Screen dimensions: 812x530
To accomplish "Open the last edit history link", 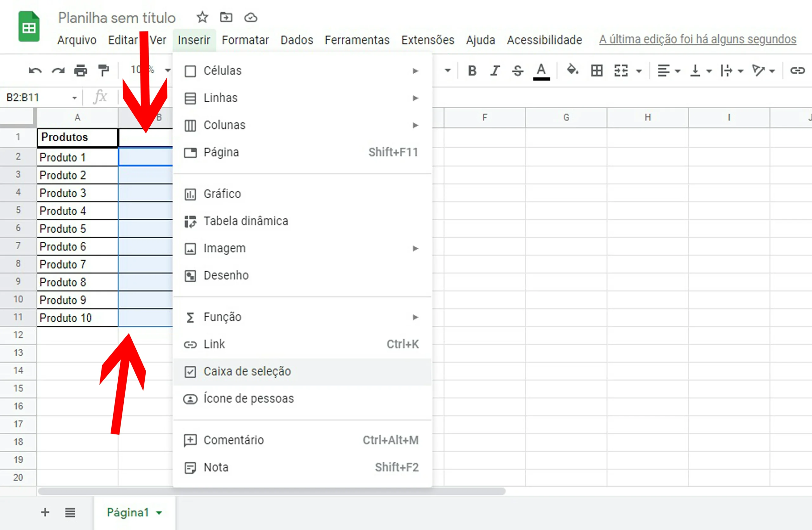I will point(697,40).
